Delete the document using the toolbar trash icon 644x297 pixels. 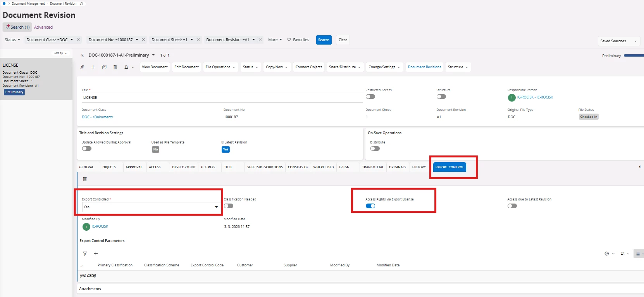pyautogui.click(x=115, y=67)
